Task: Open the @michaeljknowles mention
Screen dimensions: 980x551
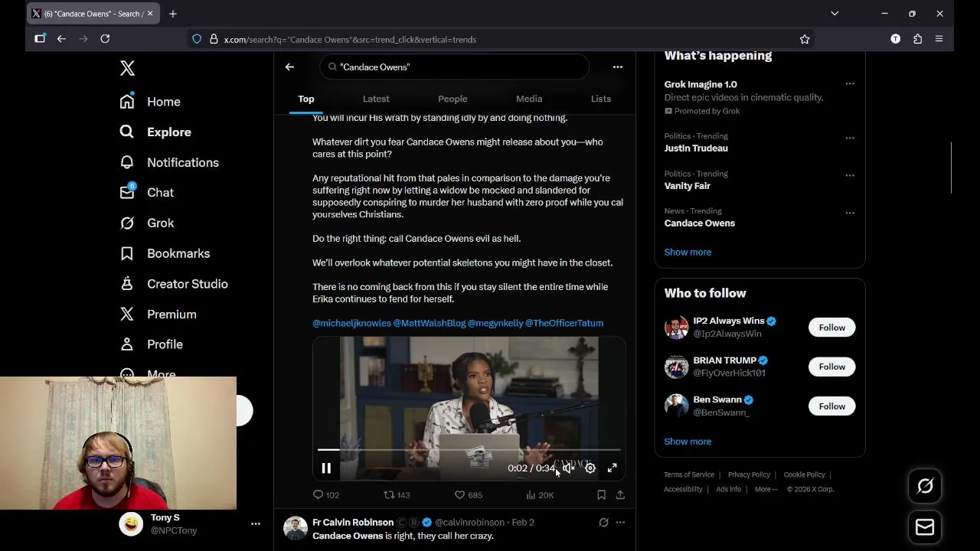Action: tap(351, 323)
